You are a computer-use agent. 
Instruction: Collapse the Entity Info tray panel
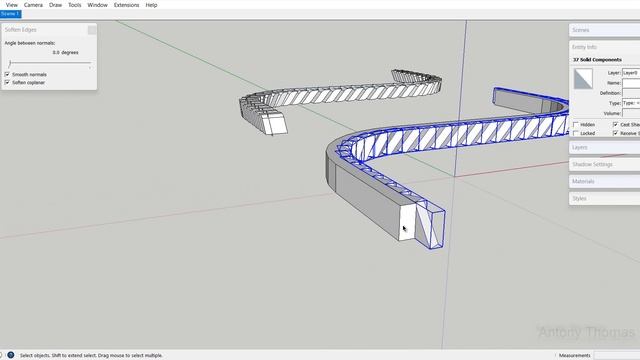[x=604, y=47]
